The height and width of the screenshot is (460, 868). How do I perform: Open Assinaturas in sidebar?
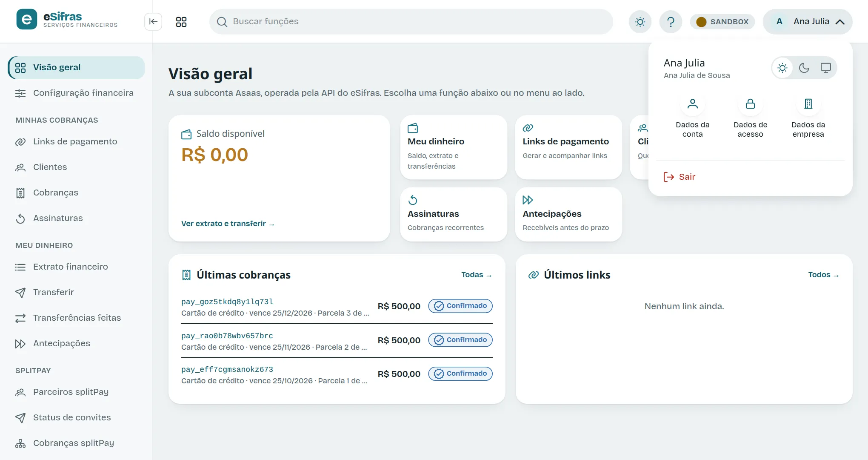coord(77,218)
